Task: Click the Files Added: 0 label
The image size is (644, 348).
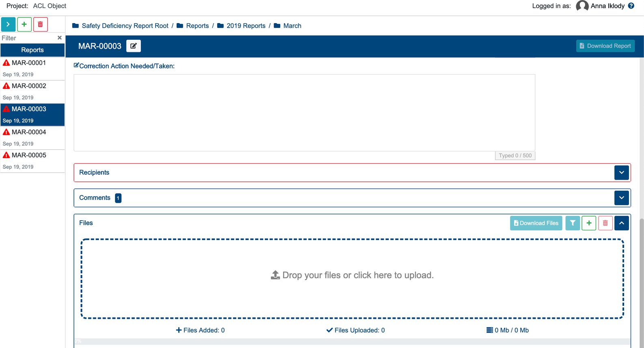Action: [200, 330]
